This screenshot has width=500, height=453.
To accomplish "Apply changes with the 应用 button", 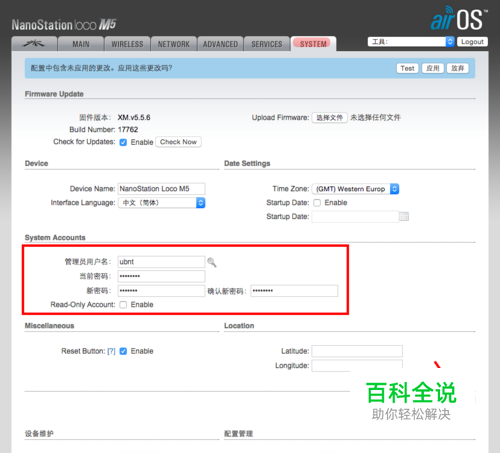I will point(433,68).
